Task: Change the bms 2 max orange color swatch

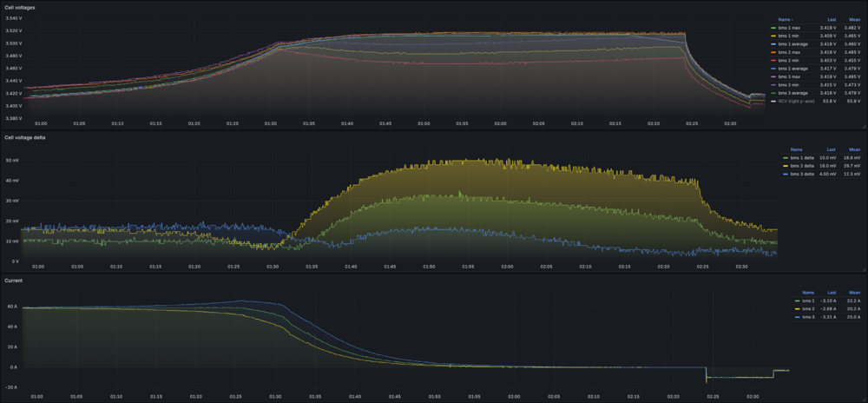Action: coord(773,52)
